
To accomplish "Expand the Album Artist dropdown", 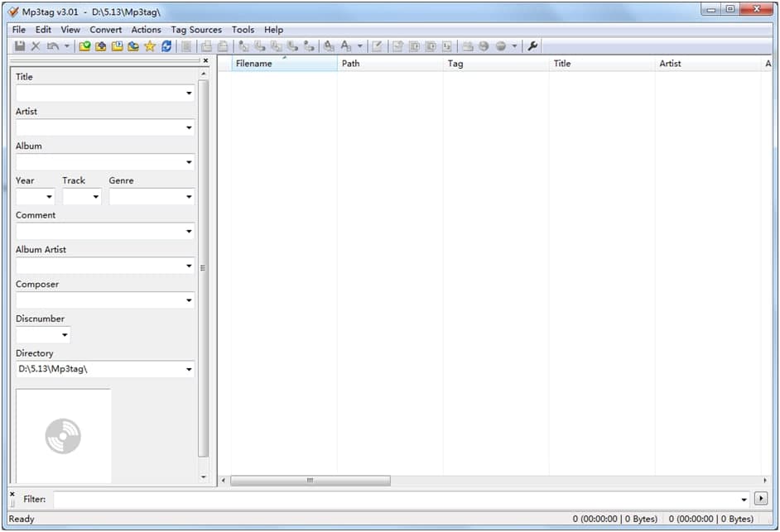I will [189, 266].
